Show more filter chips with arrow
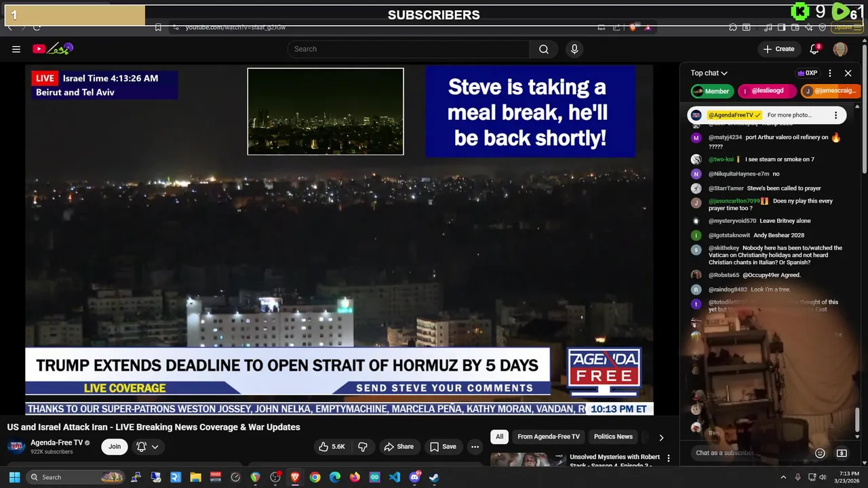This screenshot has height=488, width=868. [x=661, y=437]
